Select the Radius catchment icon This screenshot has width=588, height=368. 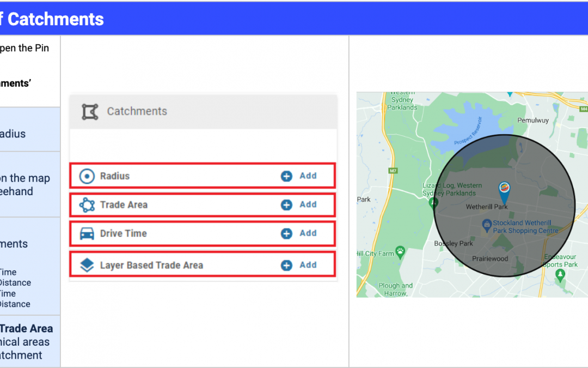[87, 176]
